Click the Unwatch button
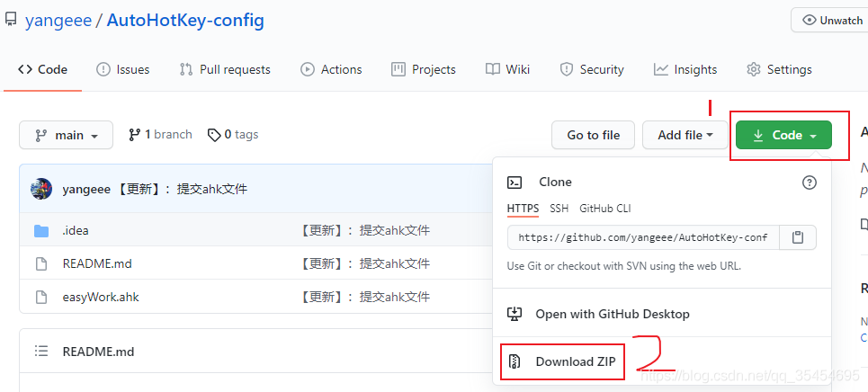 pos(832,21)
